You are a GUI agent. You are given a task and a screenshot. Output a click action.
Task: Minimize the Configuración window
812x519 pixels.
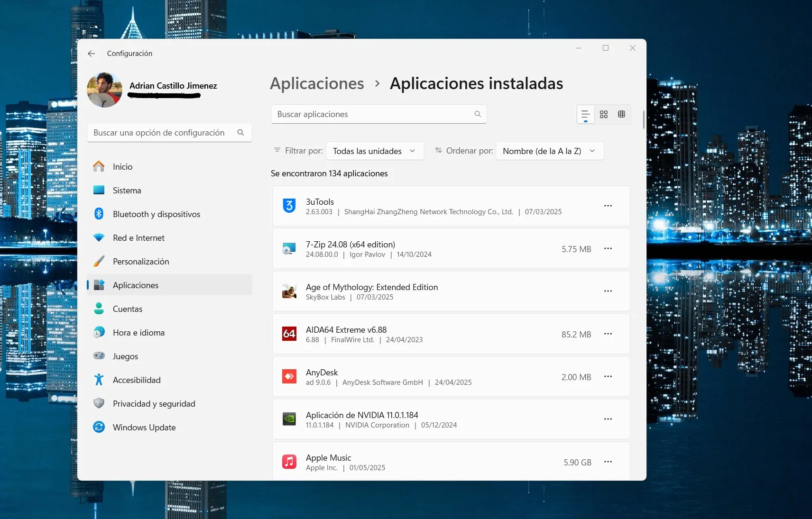[579, 48]
